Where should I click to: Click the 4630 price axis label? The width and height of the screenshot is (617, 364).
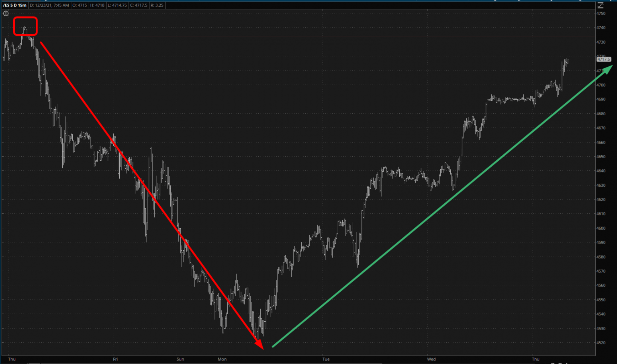[601, 186]
